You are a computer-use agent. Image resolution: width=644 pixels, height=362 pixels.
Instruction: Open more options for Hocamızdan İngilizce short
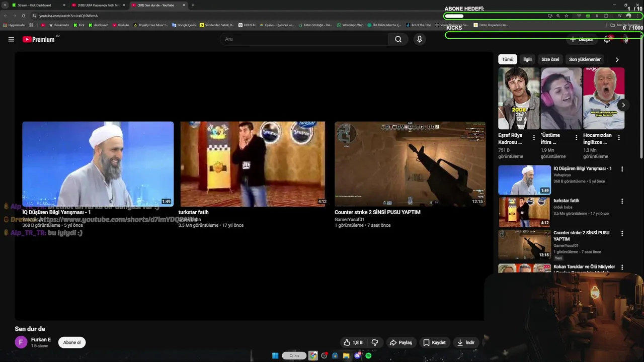tap(619, 138)
